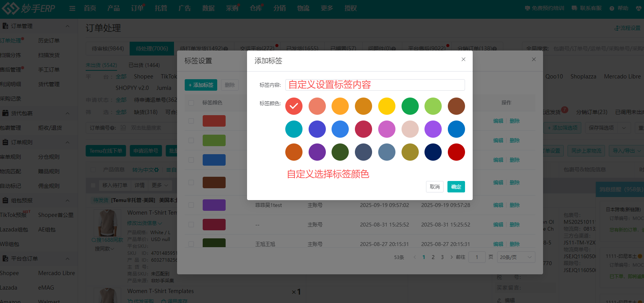Click the 妙手ERP logo
This screenshot has width=644, height=303.
(x=29, y=8)
